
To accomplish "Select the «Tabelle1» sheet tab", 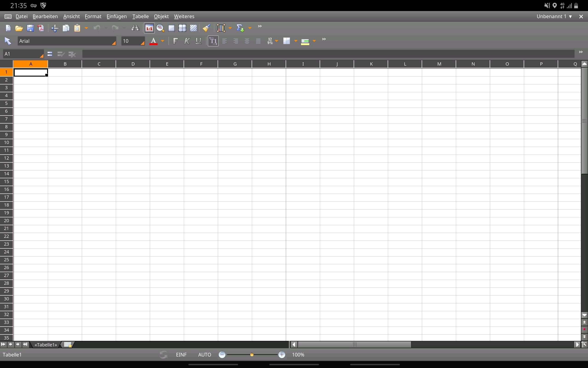I will 46,345.
